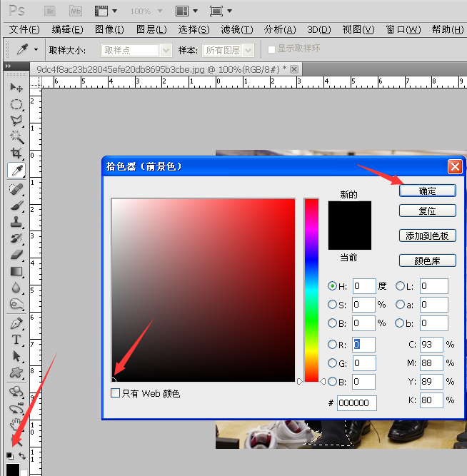Open the 编辑(E) menu
467x476 pixels.
point(67,30)
